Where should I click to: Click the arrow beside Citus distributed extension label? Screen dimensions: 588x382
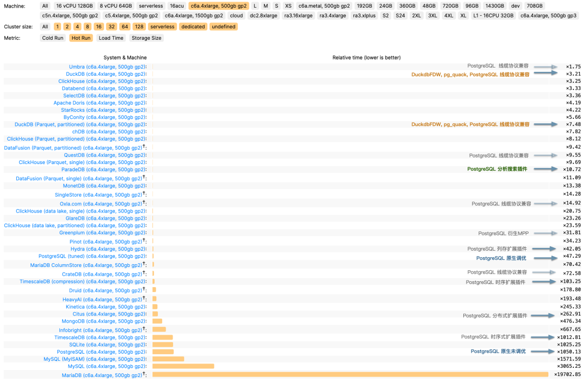(546, 314)
